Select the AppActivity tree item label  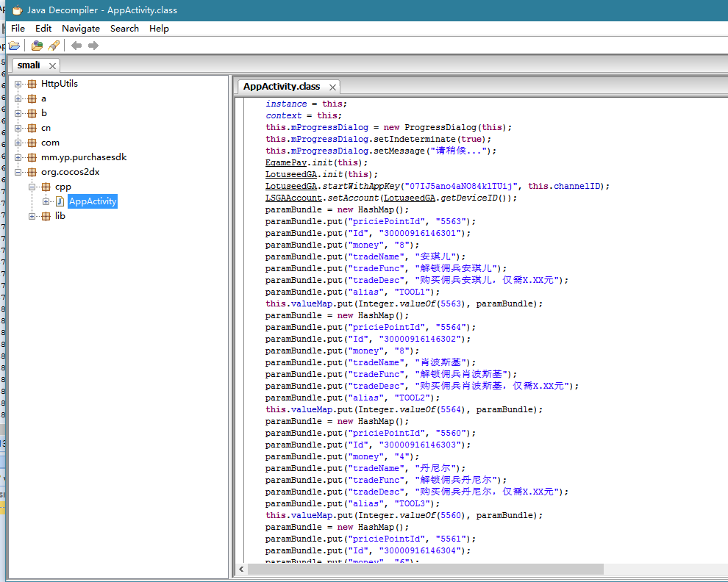(93, 201)
